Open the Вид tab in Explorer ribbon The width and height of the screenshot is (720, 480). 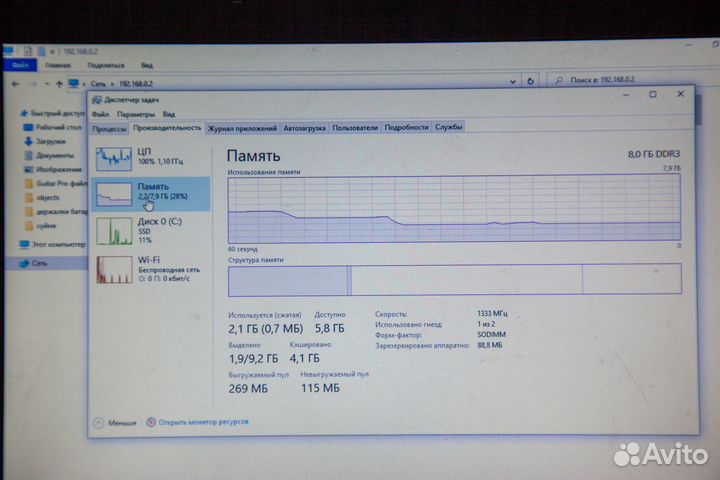click(146, 65)
